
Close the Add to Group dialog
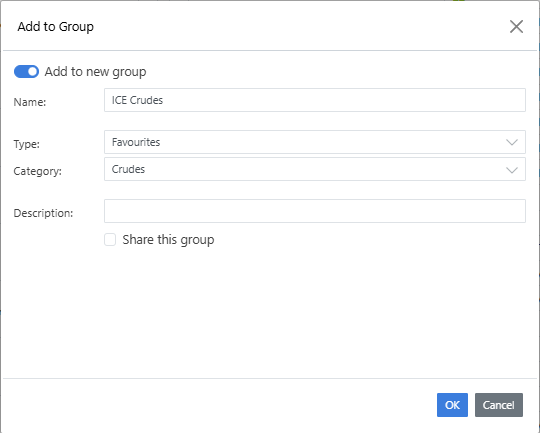(516, 27)
